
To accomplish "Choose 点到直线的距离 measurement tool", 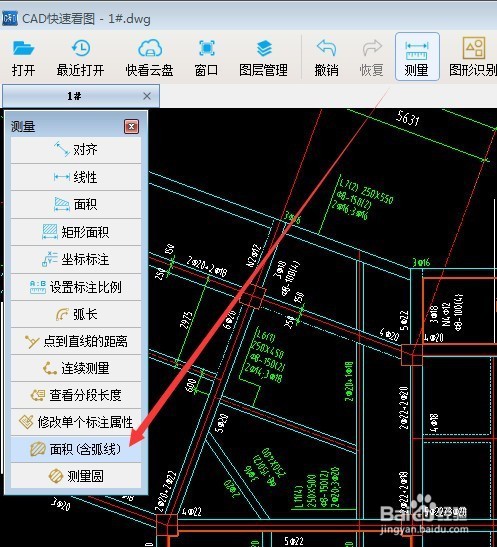I will pyautogui.click(x=76, y=342).
